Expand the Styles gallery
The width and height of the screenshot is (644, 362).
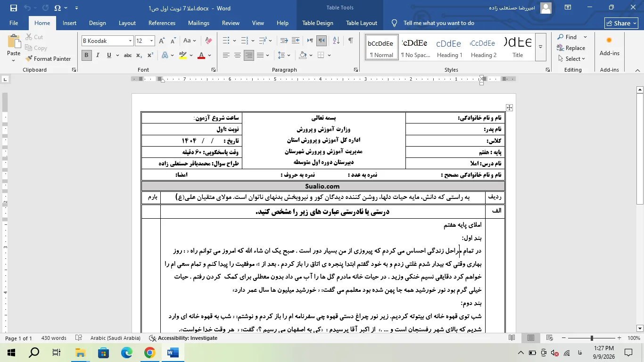click(541, 47)
